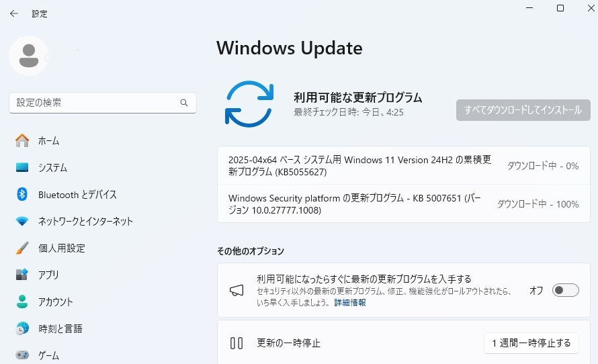Close the 設定 window

tap(591, 8)
